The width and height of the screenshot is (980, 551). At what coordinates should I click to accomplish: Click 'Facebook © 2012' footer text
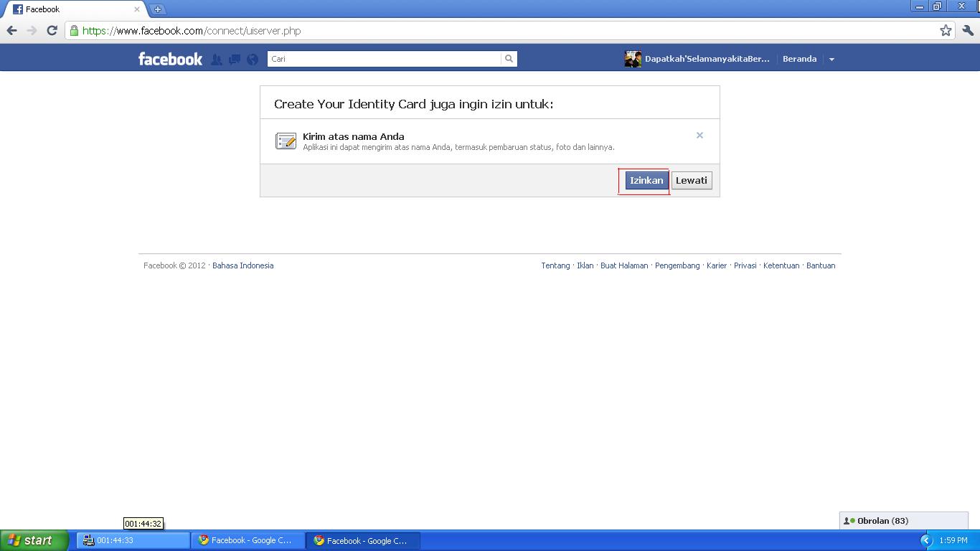174,265
